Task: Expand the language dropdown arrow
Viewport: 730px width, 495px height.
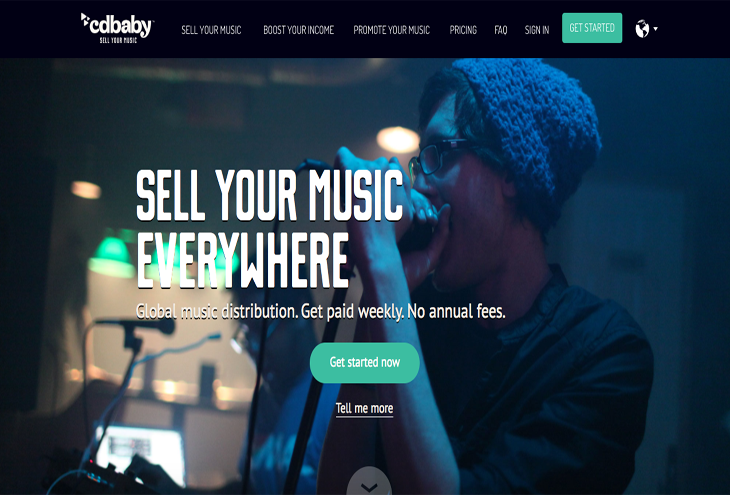Action: pos(656,29)
